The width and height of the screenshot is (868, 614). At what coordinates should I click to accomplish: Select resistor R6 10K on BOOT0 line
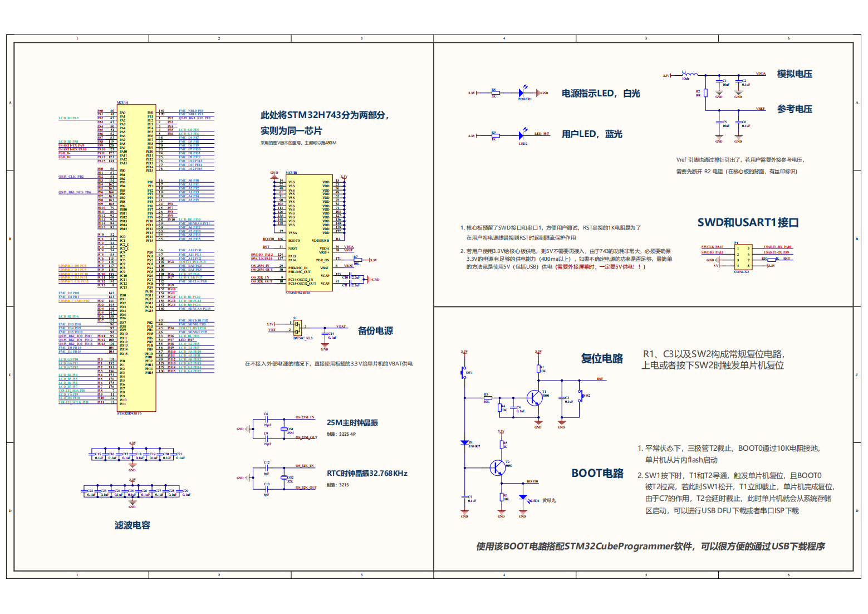pos(501,497)
